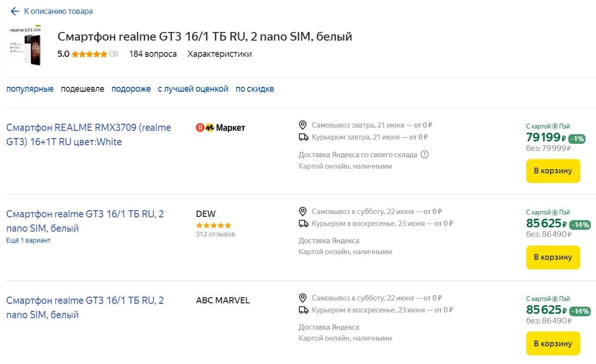The width and height of the screenshot is (596, 364).
Task: Click the pickup pin icon in the ABC MARVEL offer
Action: pos(302,298)
